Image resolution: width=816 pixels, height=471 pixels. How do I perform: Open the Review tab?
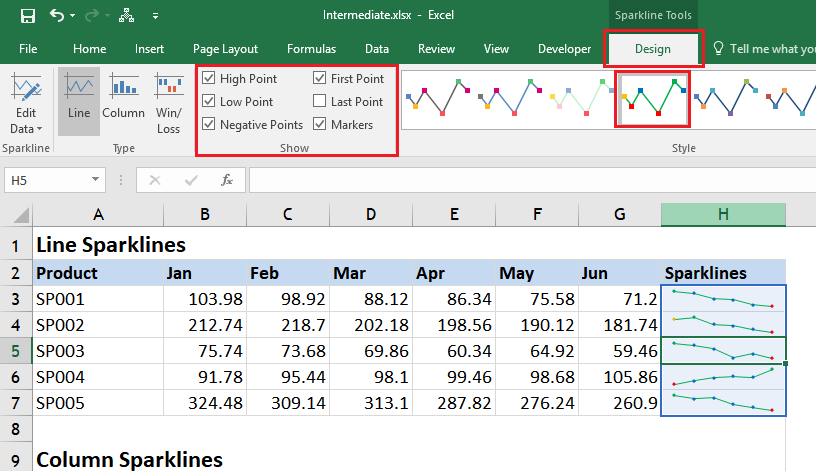[436, 49]
